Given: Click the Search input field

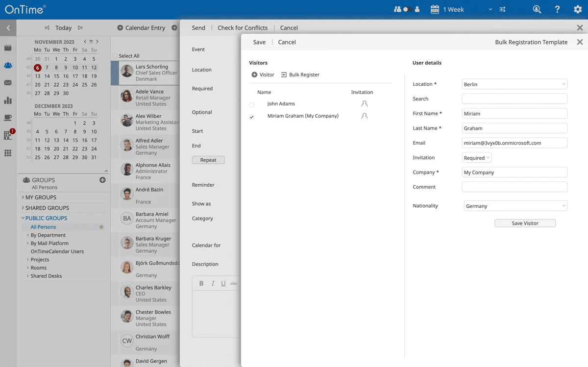Looking at the screenshot, I should [514, 99].
